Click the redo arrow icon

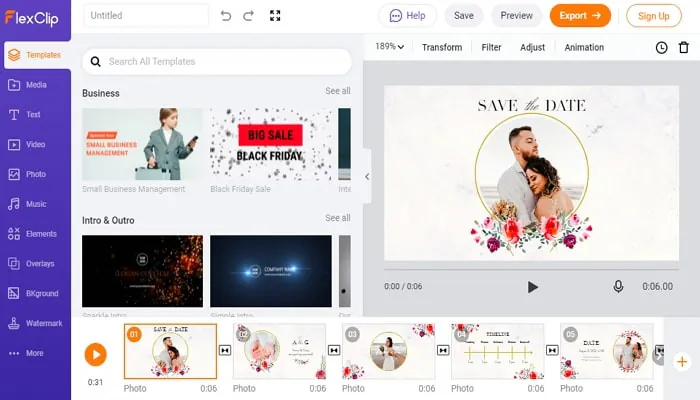pyautogui.click(x=248, y=16)
